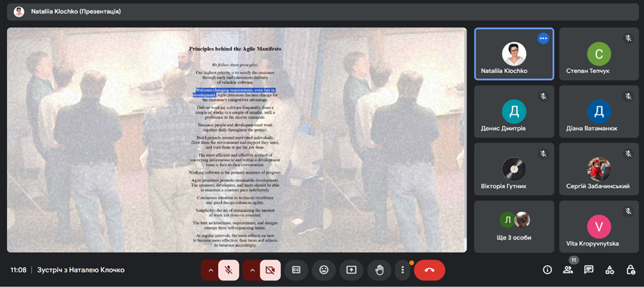Leave the call with red hang-up button
Viewport: 644px width, 287px height.
[430, 270]
